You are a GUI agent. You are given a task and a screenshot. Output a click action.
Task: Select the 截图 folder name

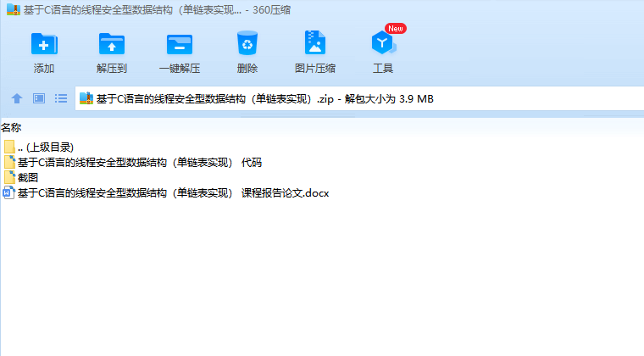28,178
